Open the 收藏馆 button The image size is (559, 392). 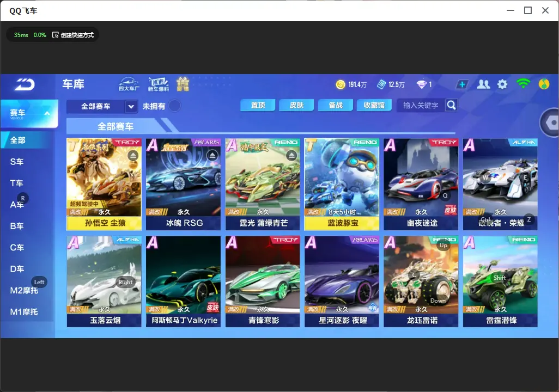(374, 105)
